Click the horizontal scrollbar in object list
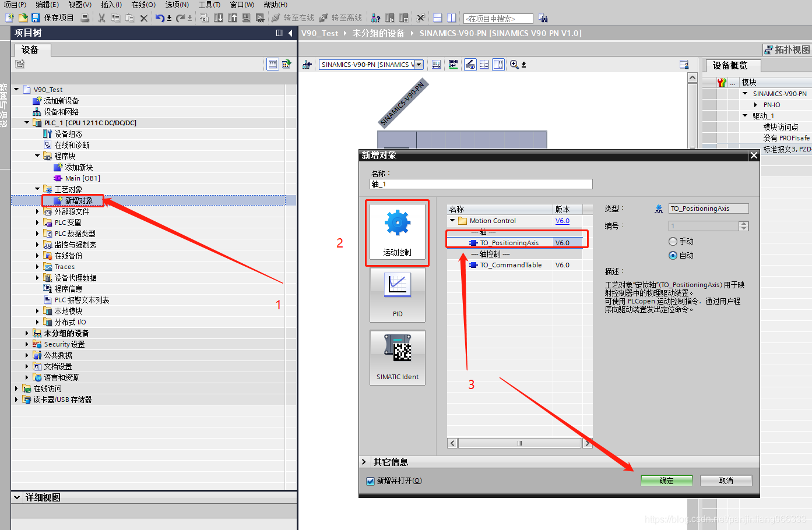The height and width of the screenshot is (530, 812). pyautogui.click(x=520, y=443)
